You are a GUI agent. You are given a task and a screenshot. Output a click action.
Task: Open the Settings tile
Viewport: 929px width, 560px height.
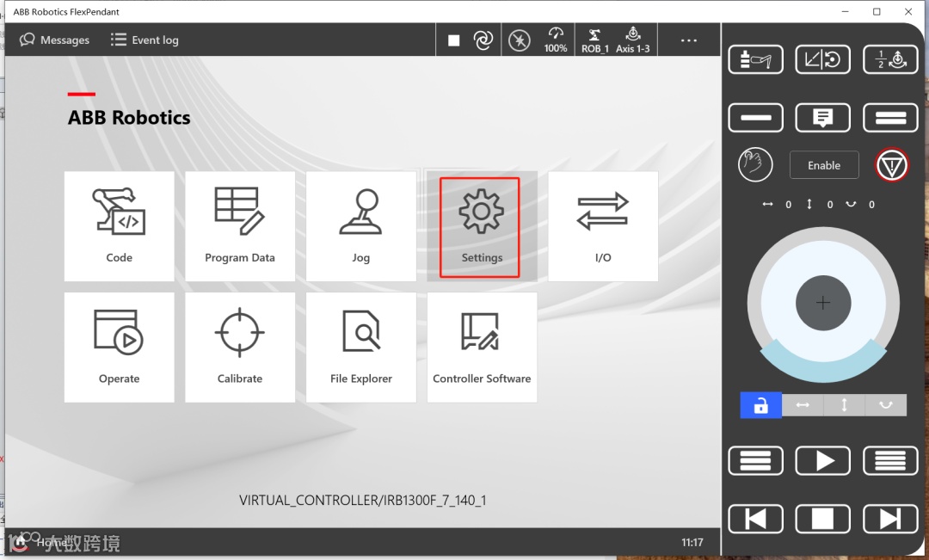pos(482,226)
